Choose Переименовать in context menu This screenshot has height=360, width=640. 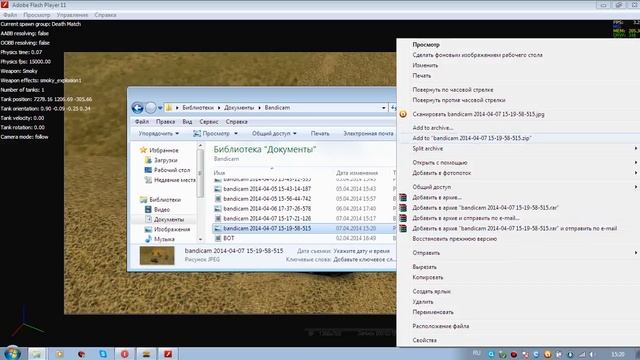(433, 312)
